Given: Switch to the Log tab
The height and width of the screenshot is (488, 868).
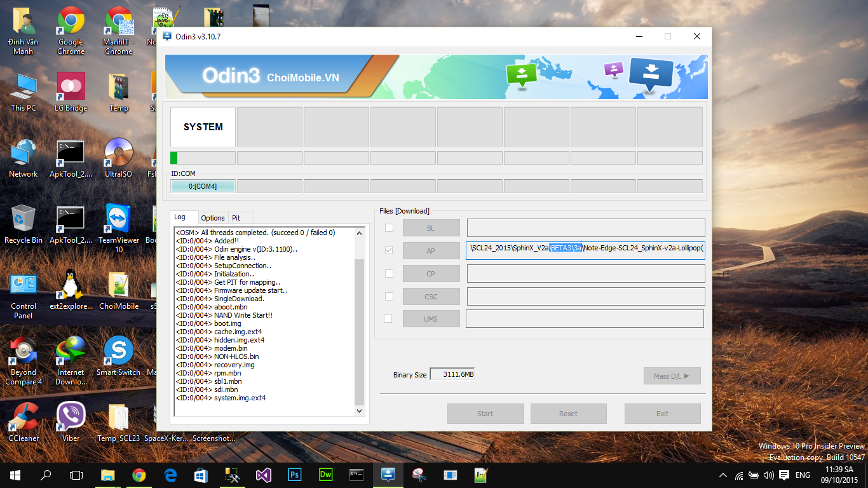Looking at the screenshot, I should pos(185,217).
